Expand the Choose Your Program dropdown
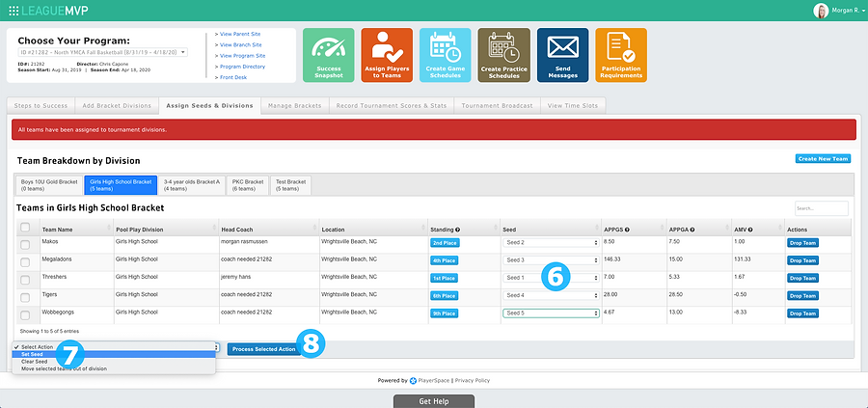This screenshot has height=408, width=868. point(103,53)
